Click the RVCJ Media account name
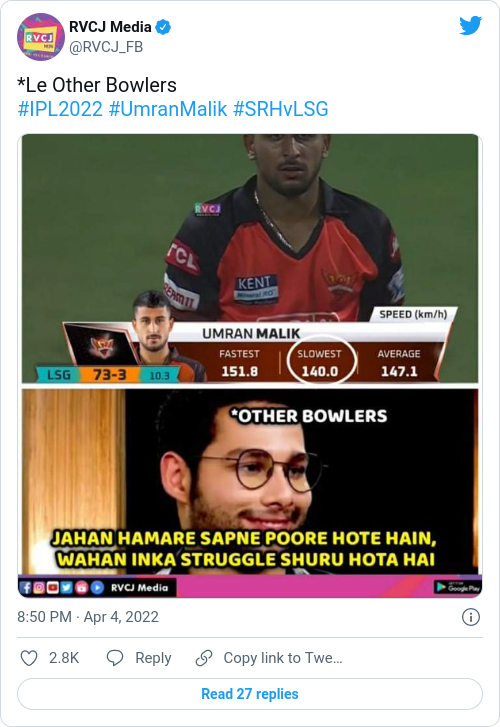 pos(110,27)
